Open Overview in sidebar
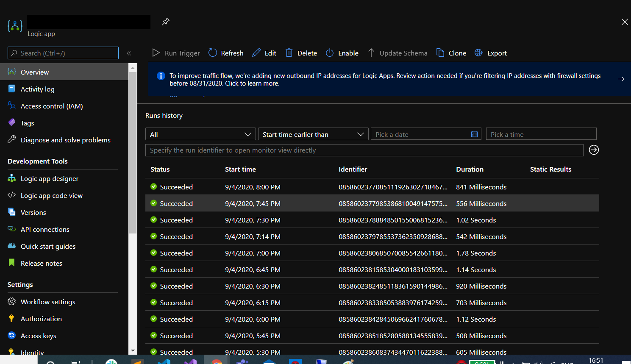Screen dimensions: 631x364 [64, 72]
